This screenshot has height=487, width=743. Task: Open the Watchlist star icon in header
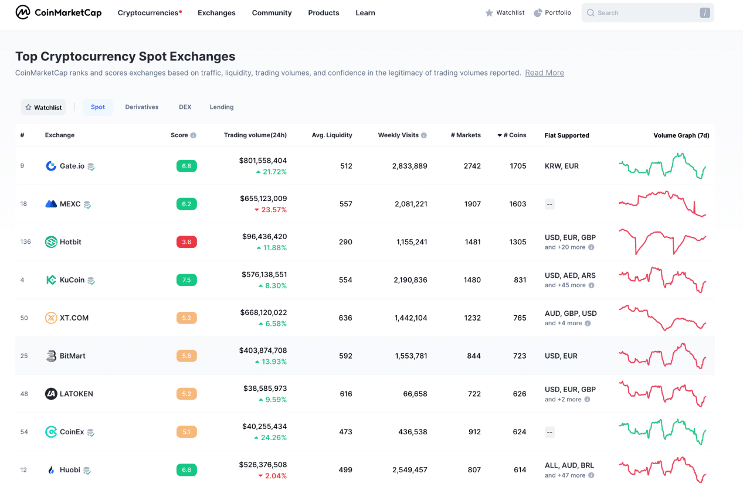[x=489, y=13]
